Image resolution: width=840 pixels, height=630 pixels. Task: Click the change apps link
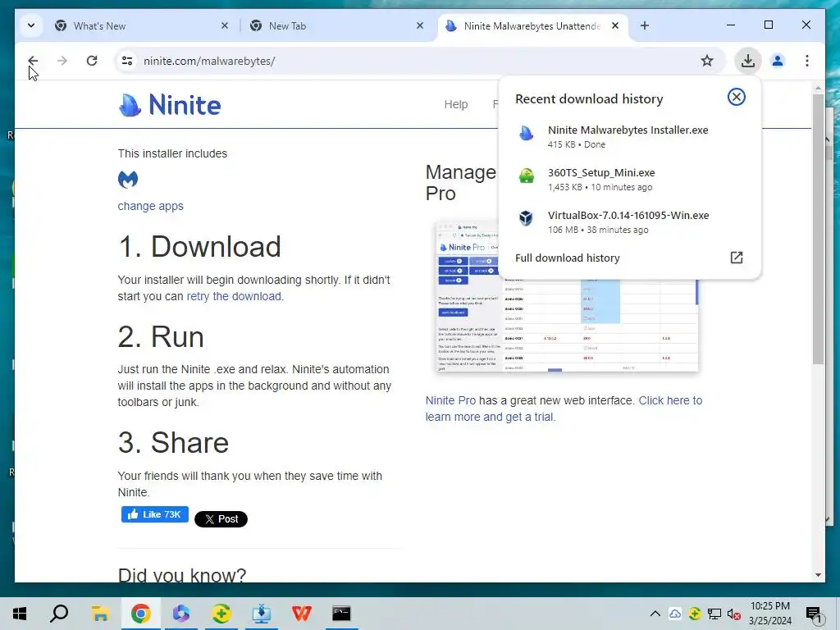click(x=151, y=206)
